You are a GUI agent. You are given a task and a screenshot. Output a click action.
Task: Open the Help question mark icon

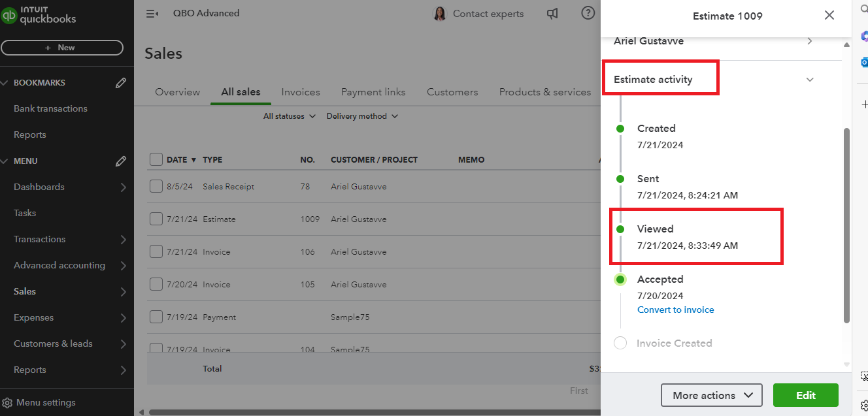pos(588,14)
